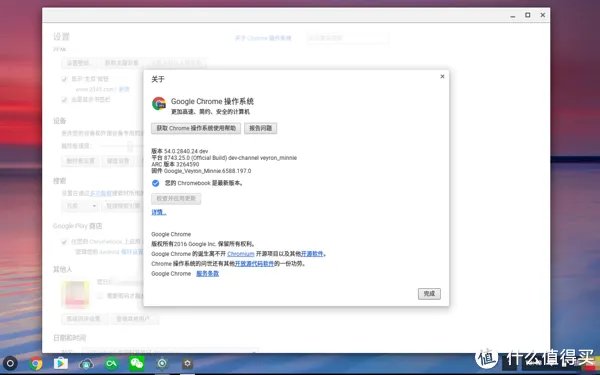Click the 完成 button

[x=429, y=293]
